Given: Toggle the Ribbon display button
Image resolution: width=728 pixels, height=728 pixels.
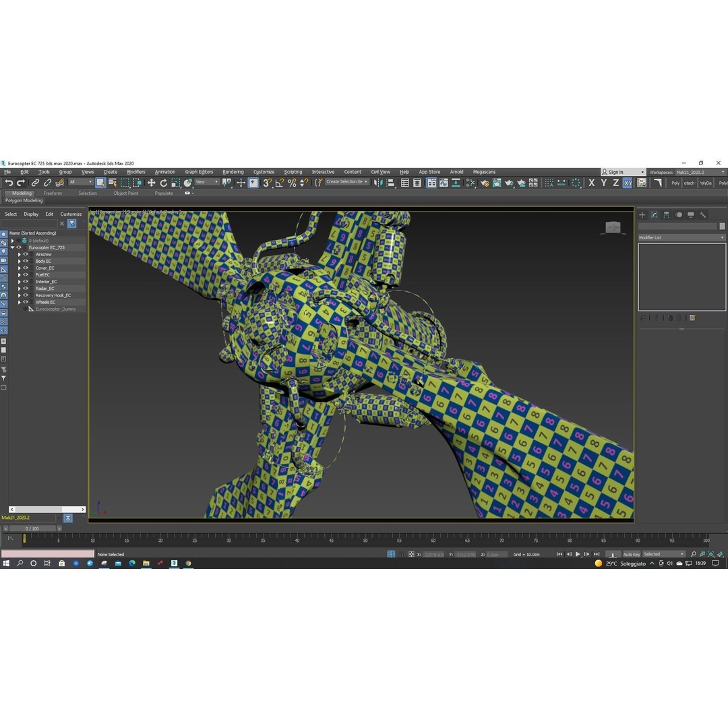Looking at the screenshot, I should [x=432, y=183].
